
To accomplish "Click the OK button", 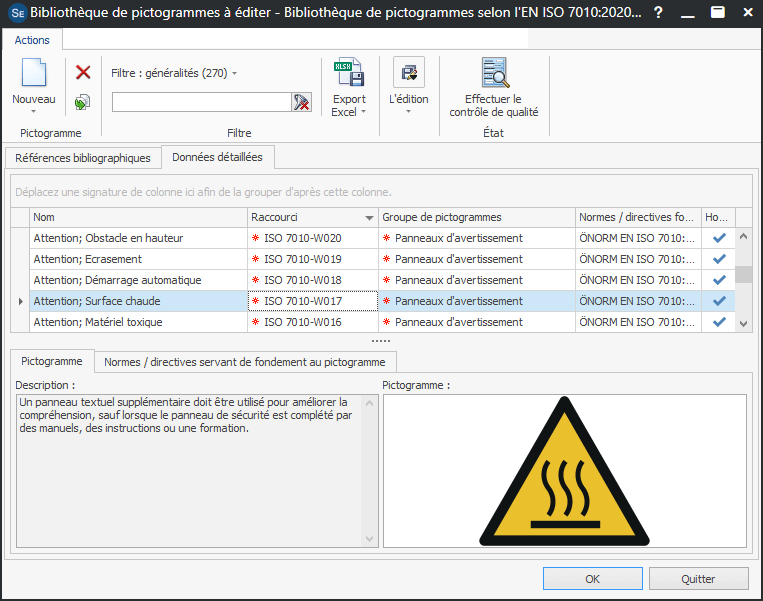I will point(593,579).
